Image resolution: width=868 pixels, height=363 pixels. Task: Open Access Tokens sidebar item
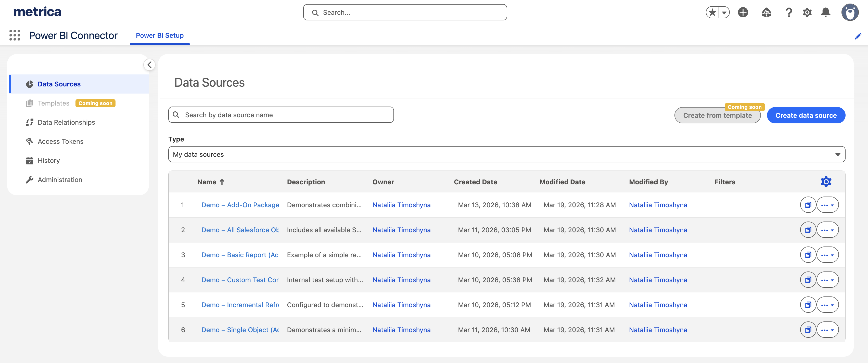point(60,141)
